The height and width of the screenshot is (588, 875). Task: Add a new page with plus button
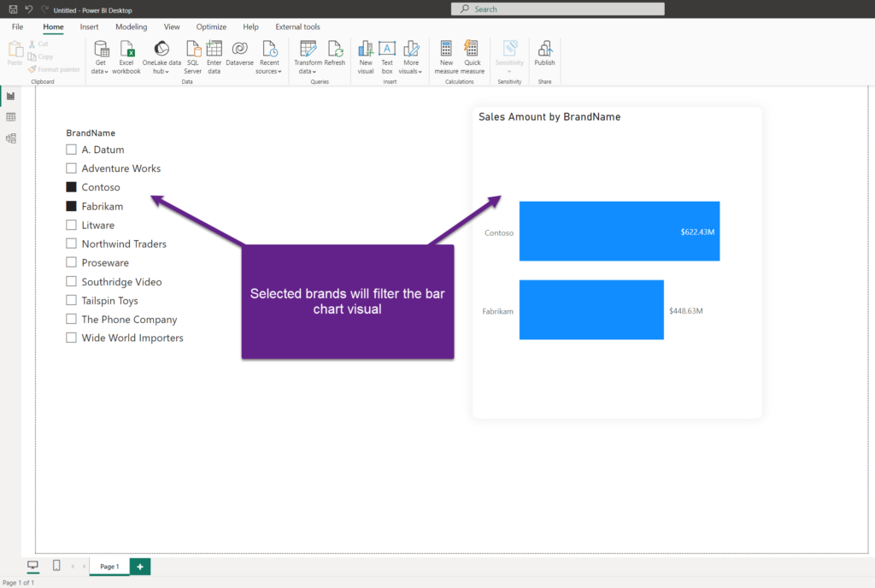pos(140,567)
